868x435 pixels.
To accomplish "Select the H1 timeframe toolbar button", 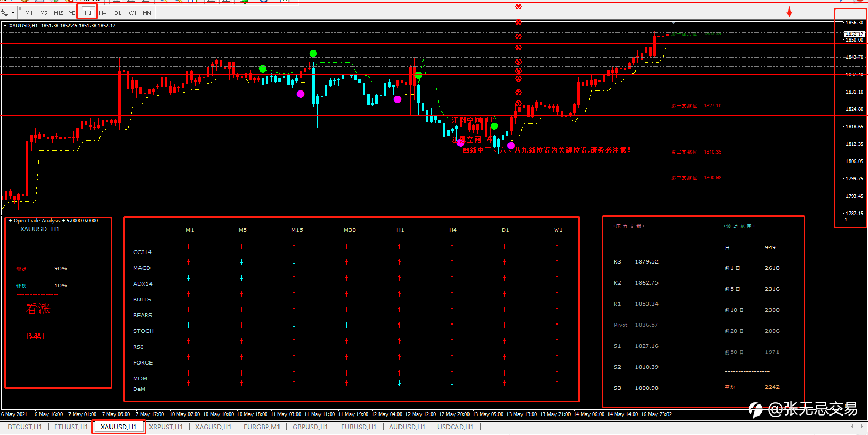I will pyautogui.click(x=88, y=13).
